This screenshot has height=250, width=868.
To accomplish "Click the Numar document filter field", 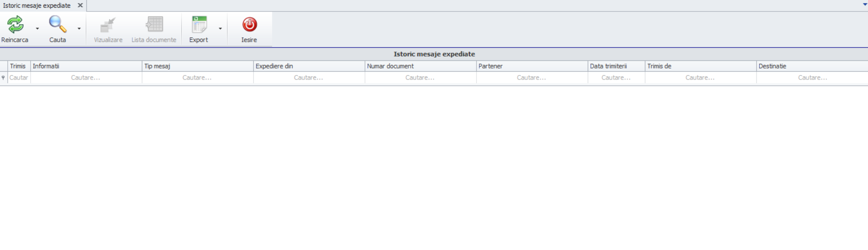I will (420, 78).
